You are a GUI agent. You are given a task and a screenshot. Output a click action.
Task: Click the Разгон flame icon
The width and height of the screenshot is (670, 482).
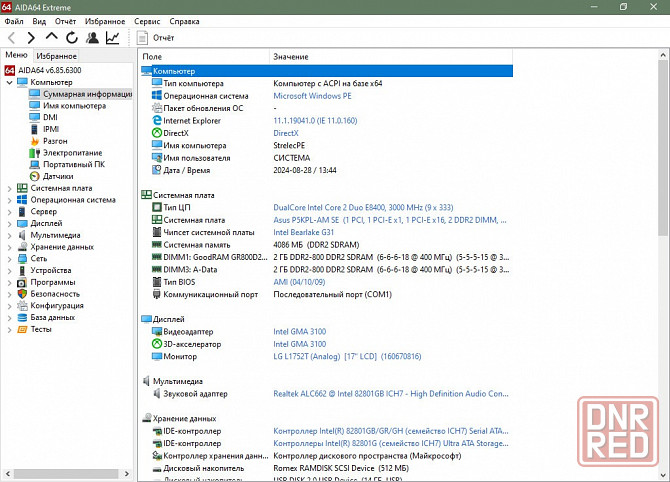click(x=35, y=141)
